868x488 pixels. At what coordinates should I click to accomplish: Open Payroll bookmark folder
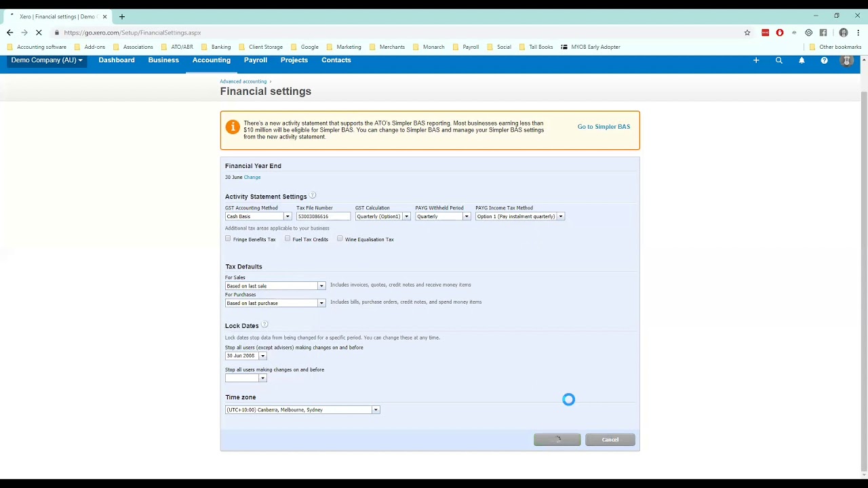click(466, 47)
